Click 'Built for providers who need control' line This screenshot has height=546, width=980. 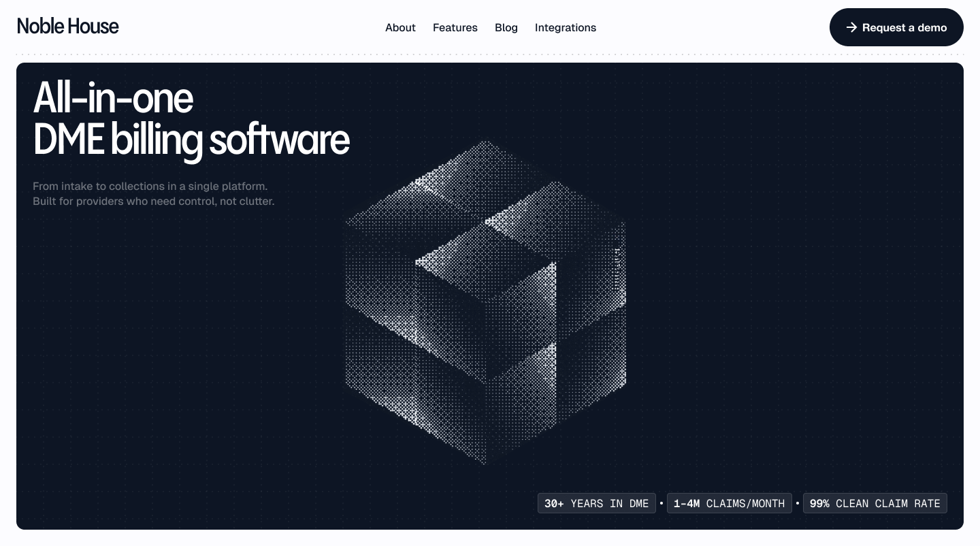pos(154,202)
